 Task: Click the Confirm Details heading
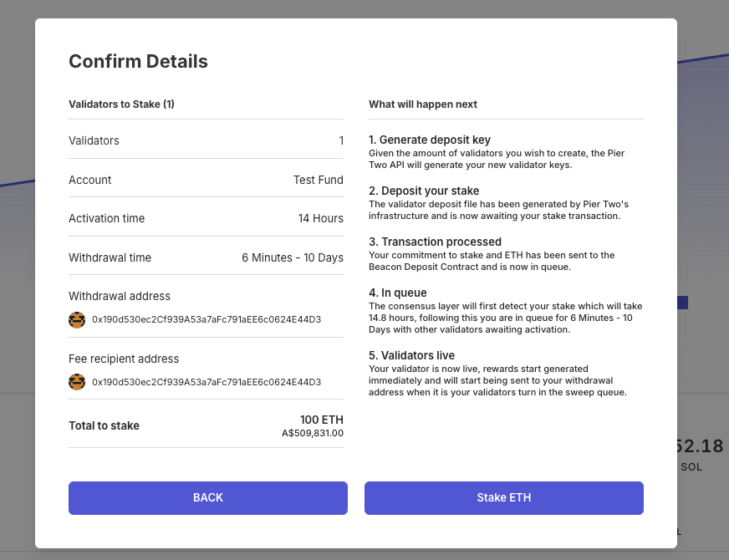coord(138,61)
